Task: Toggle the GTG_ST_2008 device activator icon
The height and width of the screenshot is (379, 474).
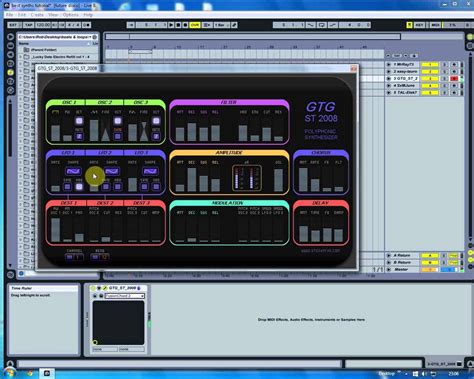Action: tap(94, 288)
